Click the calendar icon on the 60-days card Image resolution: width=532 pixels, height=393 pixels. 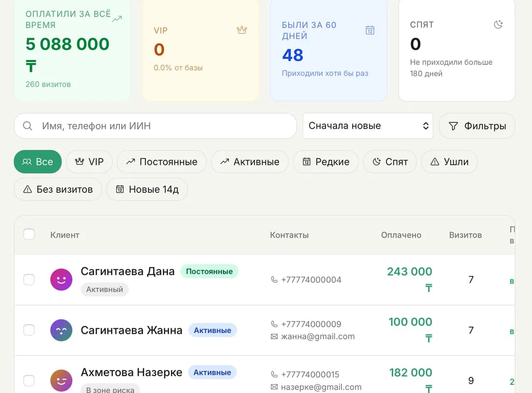point(370,30)
